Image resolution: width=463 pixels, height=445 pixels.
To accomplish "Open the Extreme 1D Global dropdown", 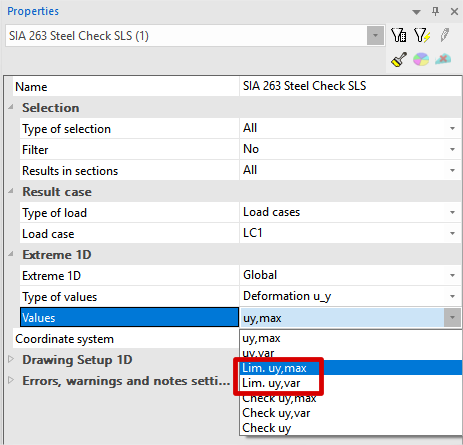I will point(452,275).
